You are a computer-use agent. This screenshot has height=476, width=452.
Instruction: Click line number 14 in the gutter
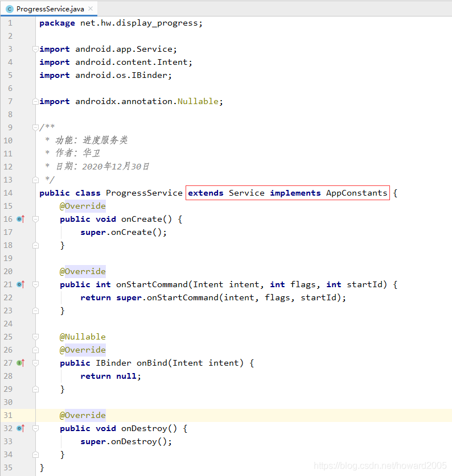coord(8,193)
